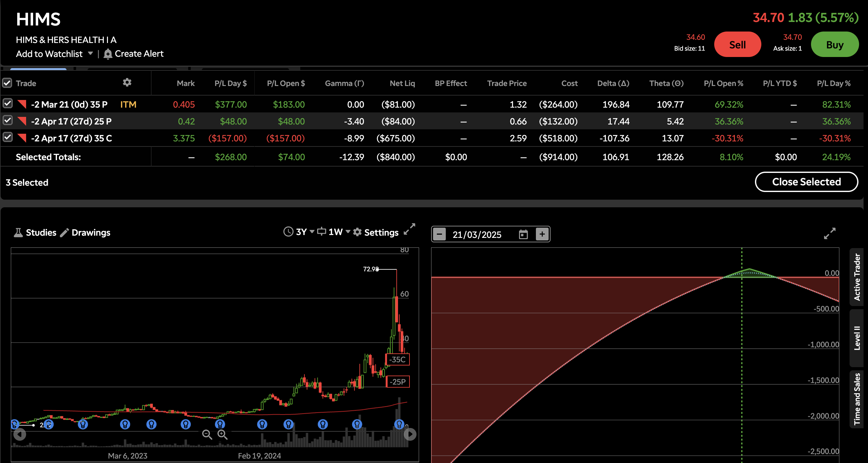The width and height of the screenshot is (868, 463).
Task: Open the 1W candle interval dropdown
Action: pyautogui.click(x=348, y=231)
